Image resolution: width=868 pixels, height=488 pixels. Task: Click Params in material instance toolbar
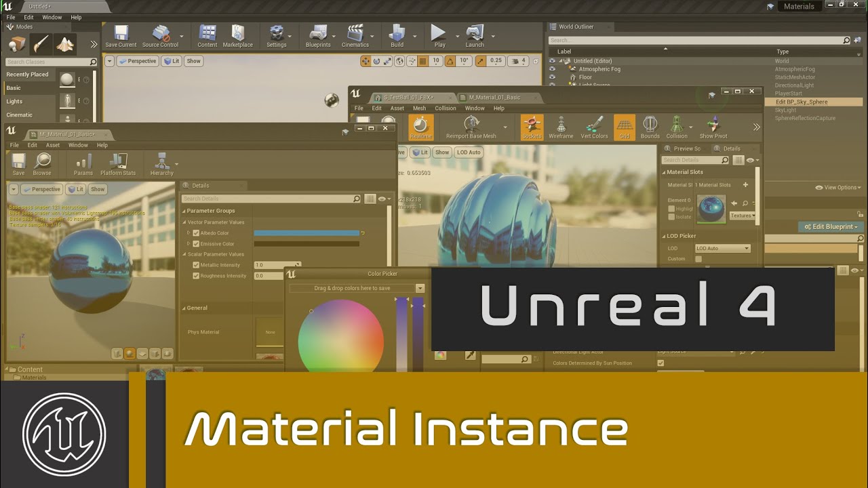coord(83,165)
